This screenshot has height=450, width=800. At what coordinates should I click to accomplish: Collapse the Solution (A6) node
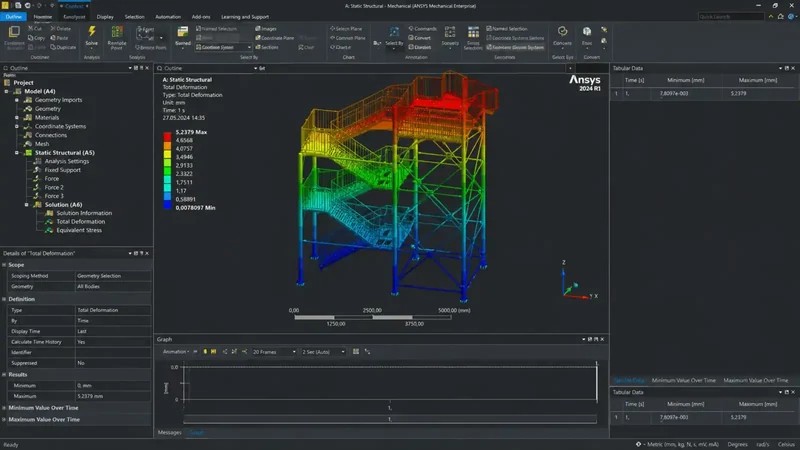(27, 205)
